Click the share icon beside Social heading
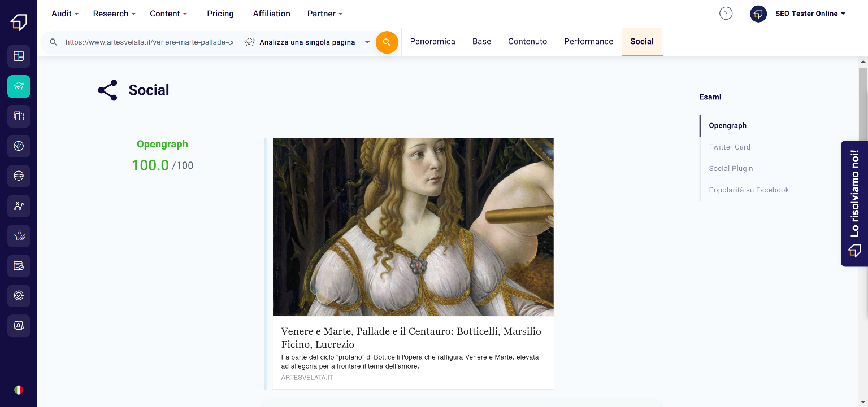 [x=107, y=90]
